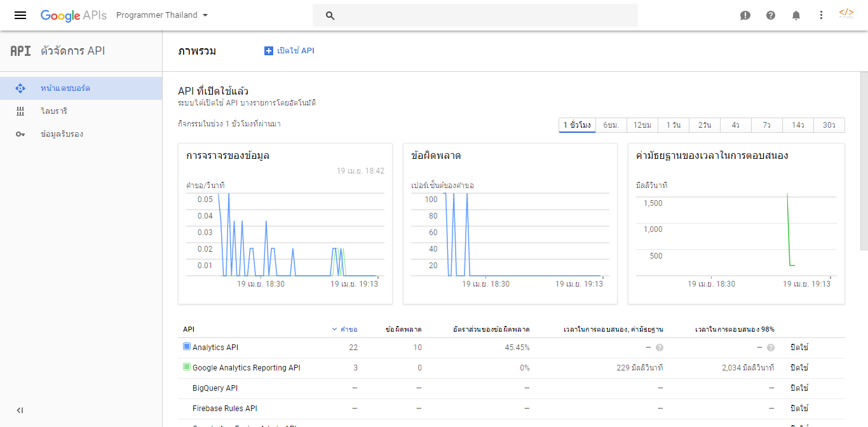868x427 pixels.
Task: Click the ข้อผิดพลาด column header in table
Action: tap(404, 329)
